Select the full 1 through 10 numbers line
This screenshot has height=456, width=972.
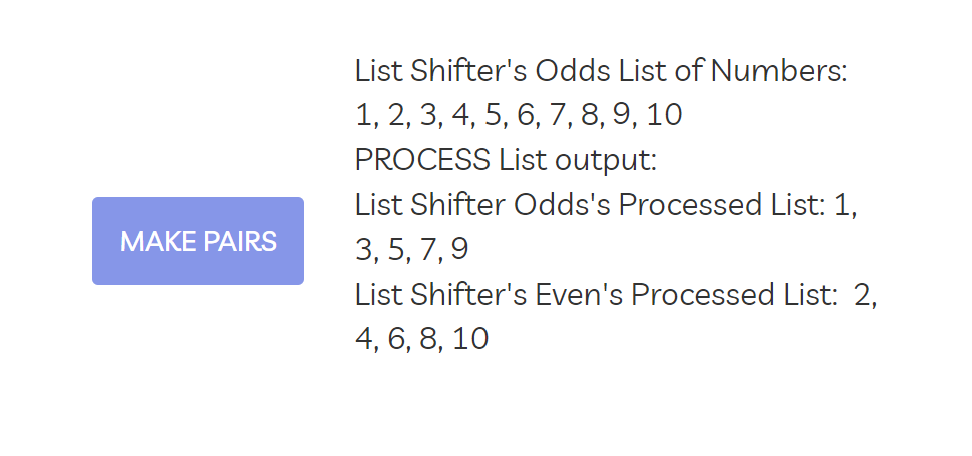pyautogui.click(x=519, y=116)
